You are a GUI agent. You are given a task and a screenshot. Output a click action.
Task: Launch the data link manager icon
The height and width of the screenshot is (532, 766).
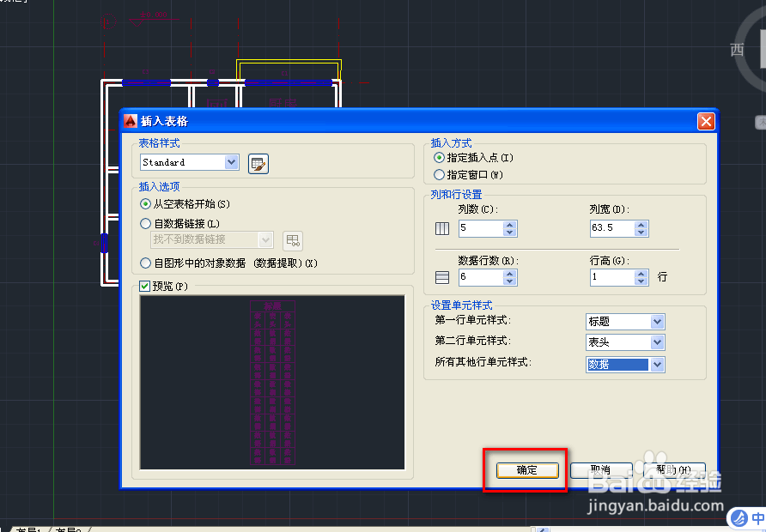point(292,241)
